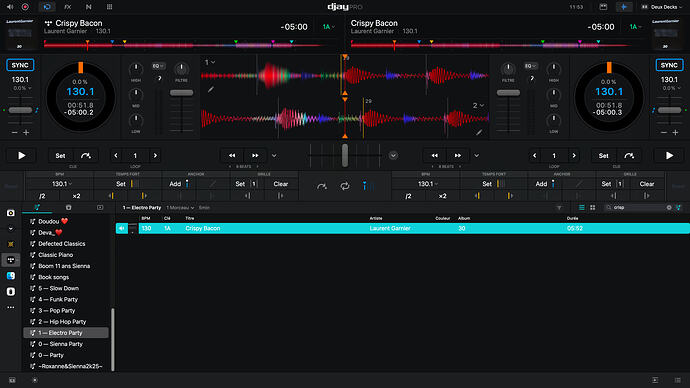Skip forward on the left deck
This screenshot has height=388, width=690.
[255, 155]
